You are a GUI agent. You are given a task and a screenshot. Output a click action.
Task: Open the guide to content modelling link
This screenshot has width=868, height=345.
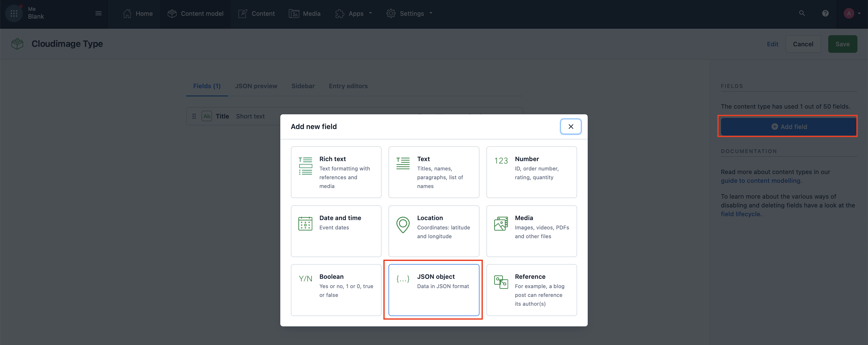pyautogui.click(x=761, y=181)
